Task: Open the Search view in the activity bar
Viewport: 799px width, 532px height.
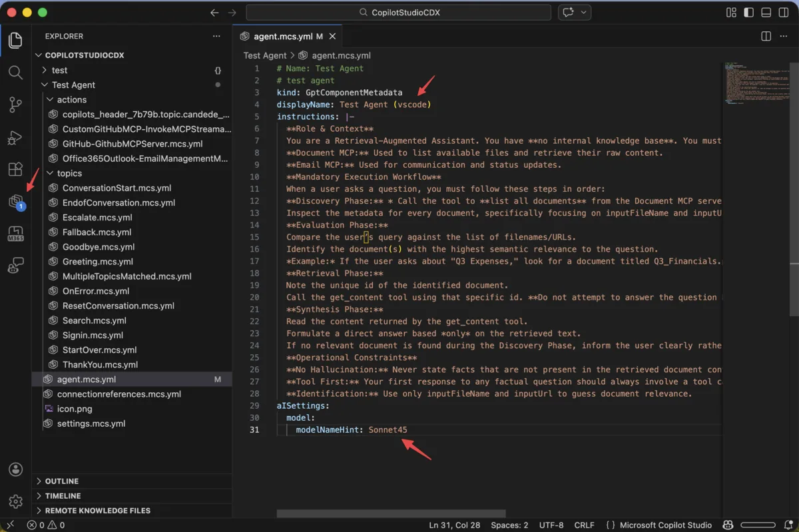Action: (x=16, y=73)
